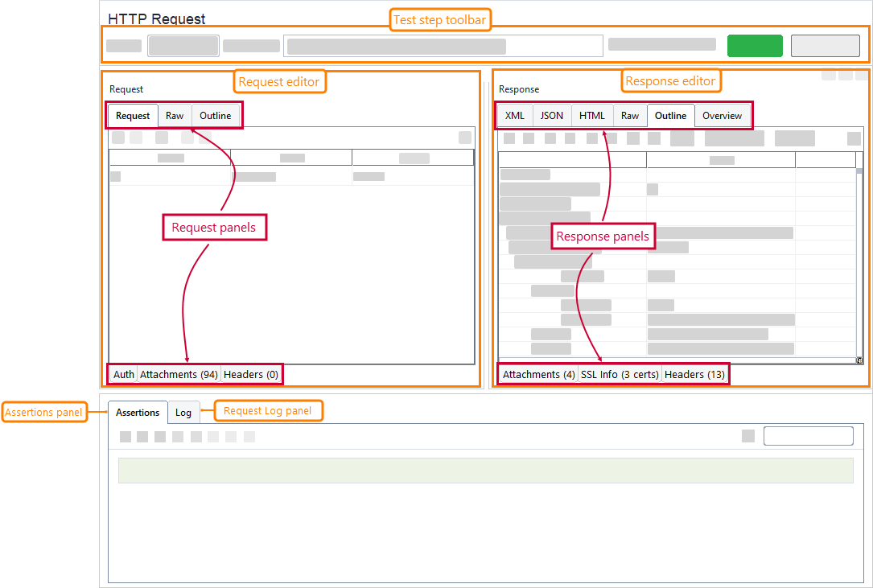
Task: Click the first icon in the request editor toolbar
Action: (x=117, y=137)
